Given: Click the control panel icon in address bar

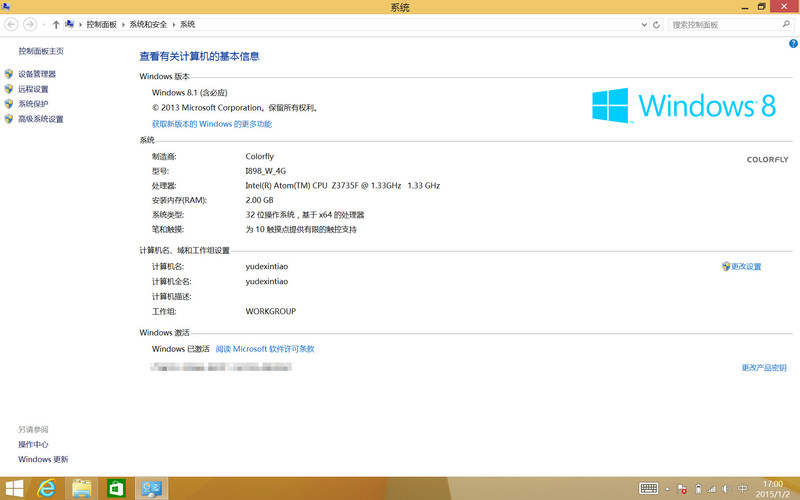Looking at the screenshot, I should pos(70,24).
